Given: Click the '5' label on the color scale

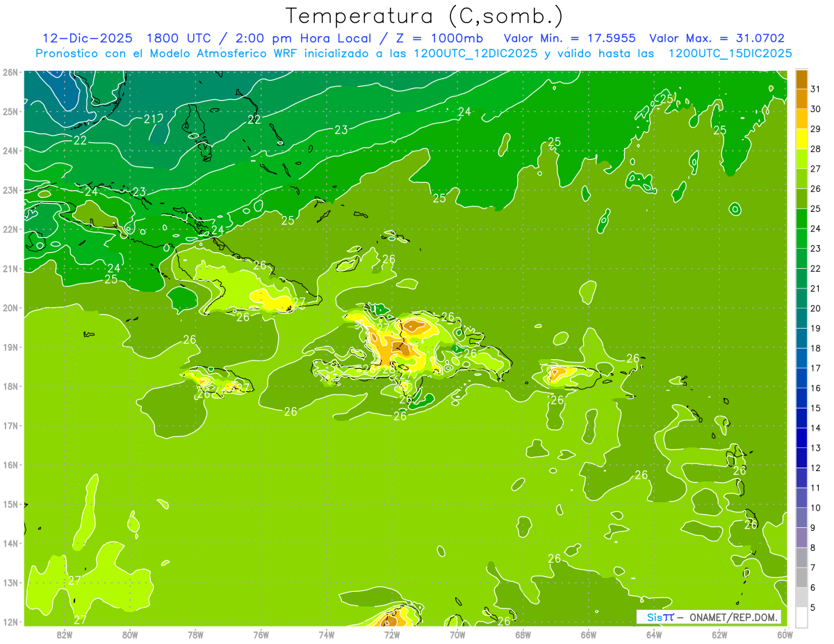Looking at the screenshot, I should tap(814, 607).
